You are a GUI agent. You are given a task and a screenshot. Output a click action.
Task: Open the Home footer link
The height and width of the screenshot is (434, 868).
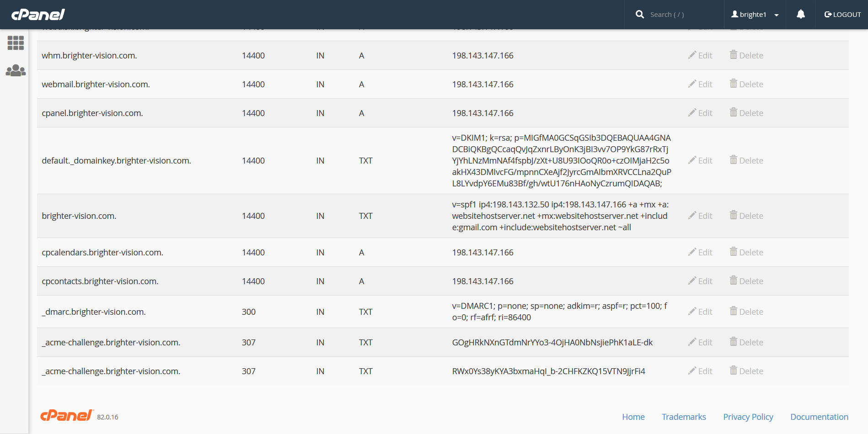click(633, 417)
